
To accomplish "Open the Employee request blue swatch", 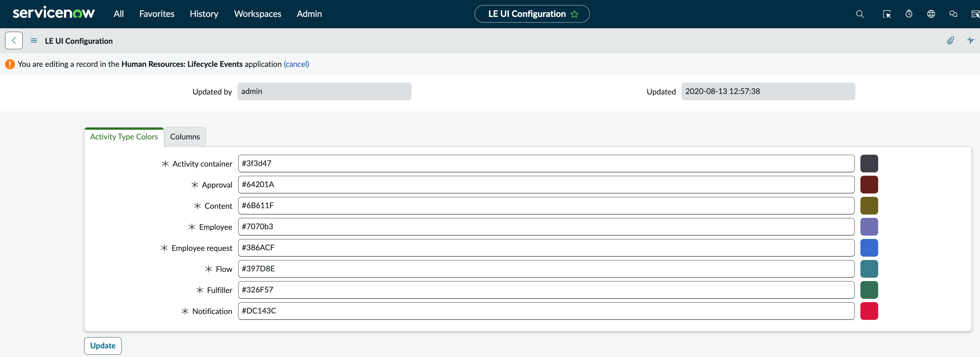I will [x=869, y=248].
